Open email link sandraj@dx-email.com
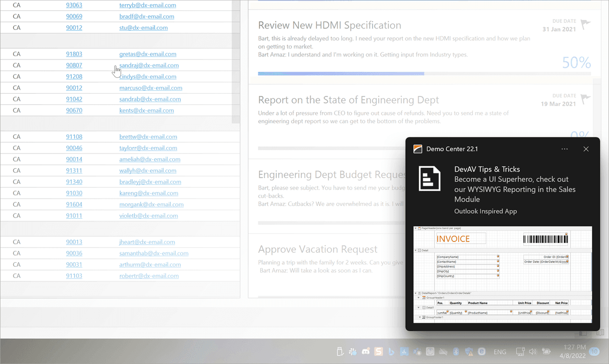This screenshot has height=364, width=609. tap(149, 65)
